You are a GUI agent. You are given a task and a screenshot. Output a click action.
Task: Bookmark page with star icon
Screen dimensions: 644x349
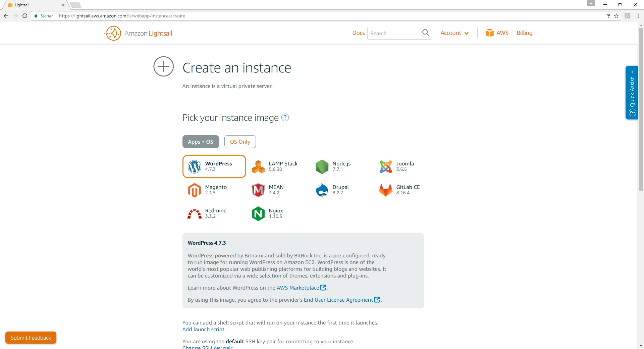point(616,16)
